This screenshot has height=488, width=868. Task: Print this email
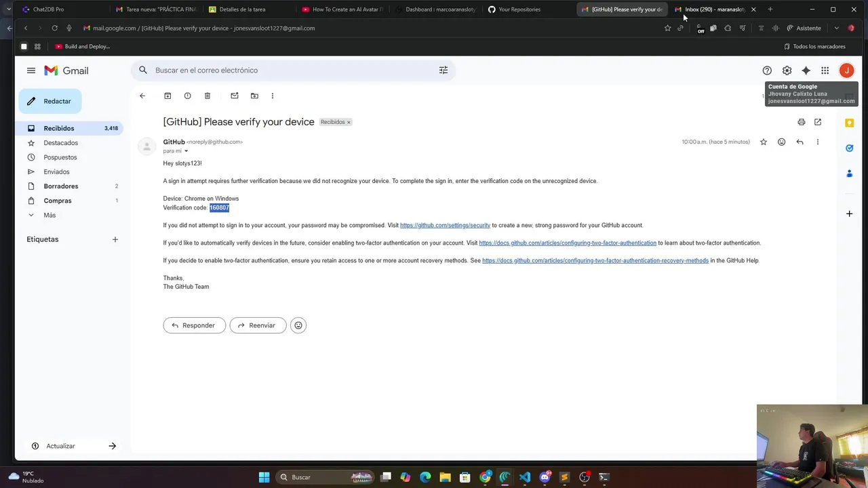[802, 122]
